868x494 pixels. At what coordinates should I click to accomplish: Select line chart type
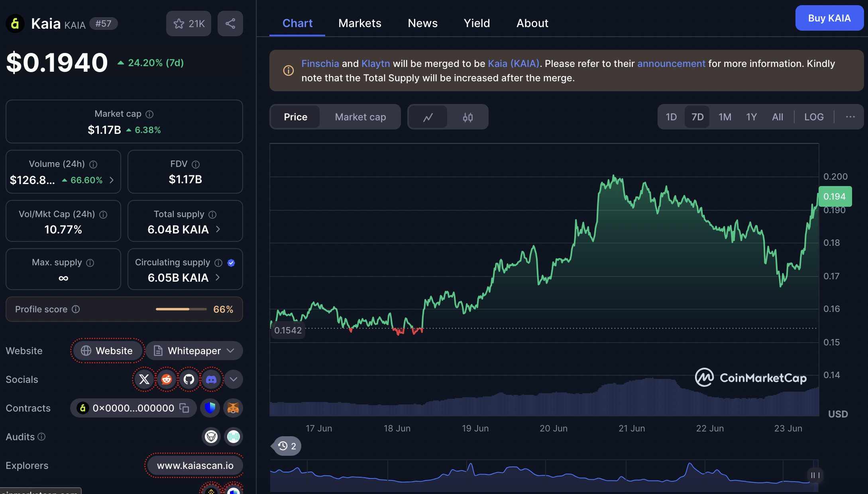pyautogui.click(x=428, y=117)
